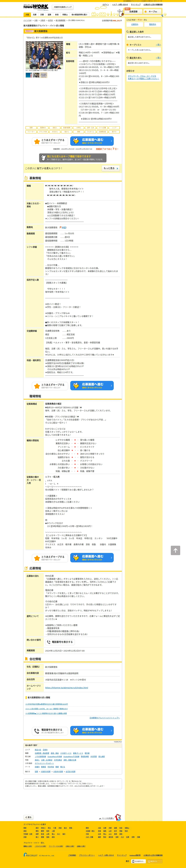Open the キープ star list in header

tap(152, 12)
